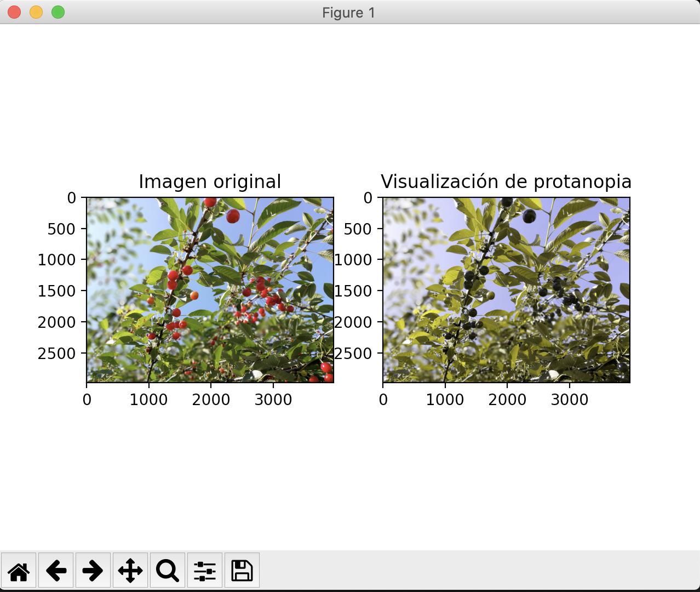Toggle pan mode off via move icon

[x=131, y=570]
